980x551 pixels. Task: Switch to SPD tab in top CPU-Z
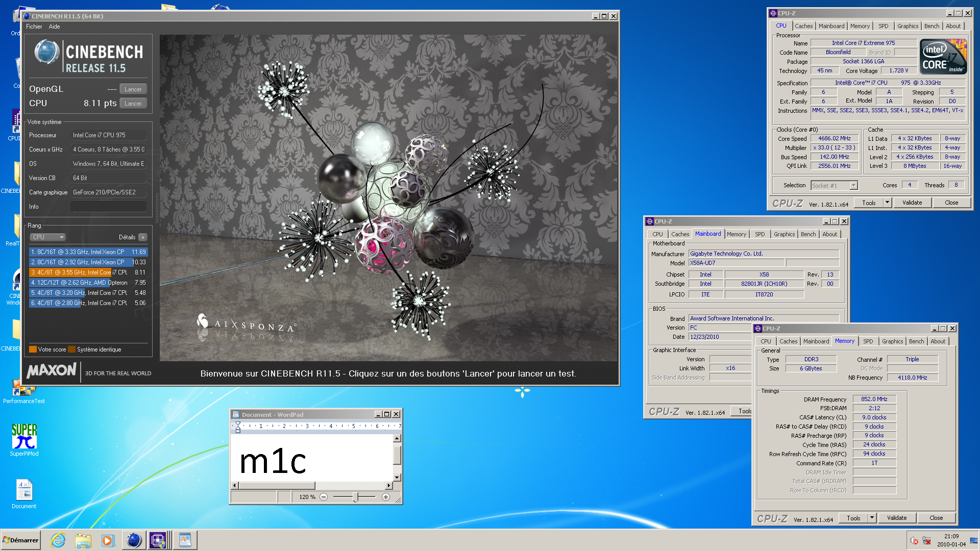tap(883, 26)
